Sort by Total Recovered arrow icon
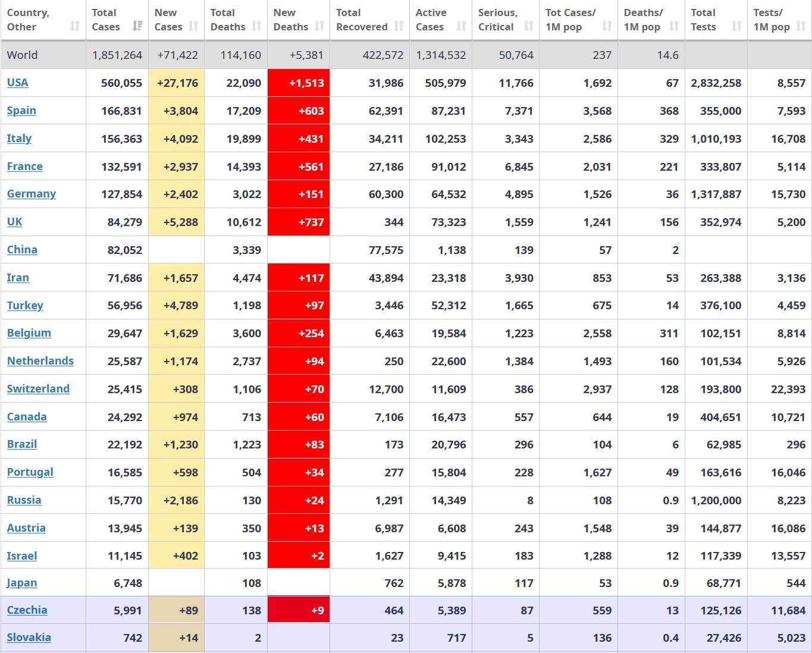This screenshot has width=812, height=653. pos(399,26)
